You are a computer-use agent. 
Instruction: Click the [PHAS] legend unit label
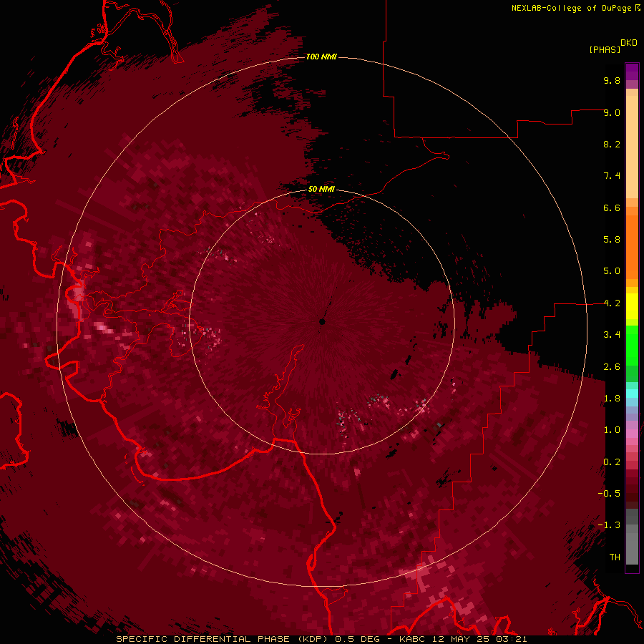(x=605, y=50)
